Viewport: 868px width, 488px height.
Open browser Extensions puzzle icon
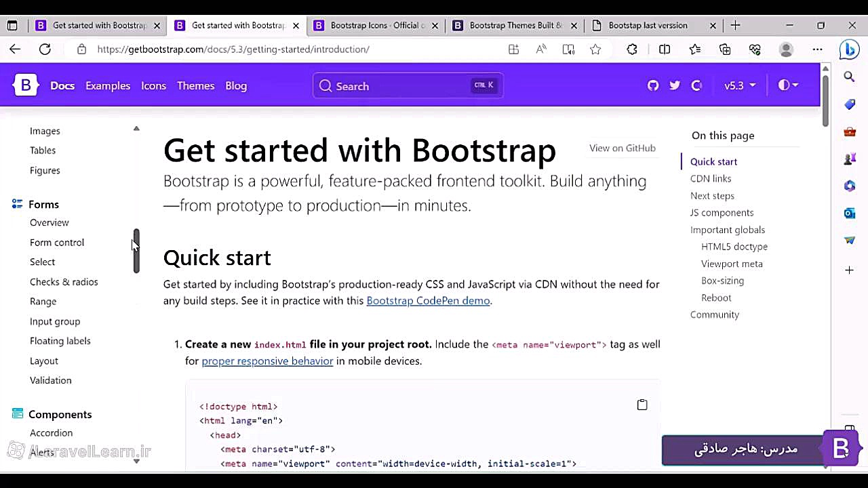pos(632,49)
